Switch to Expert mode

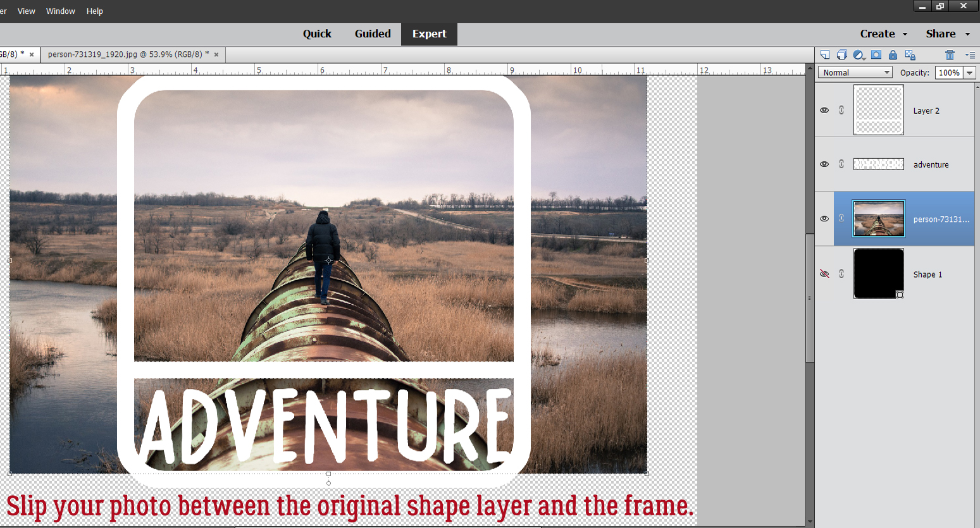point(429,34)
